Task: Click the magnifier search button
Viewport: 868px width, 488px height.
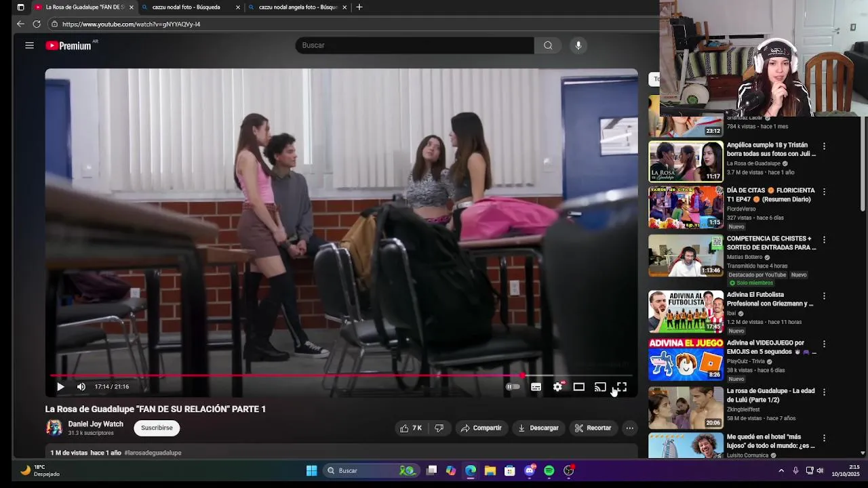Action: (x=548, y=45)
